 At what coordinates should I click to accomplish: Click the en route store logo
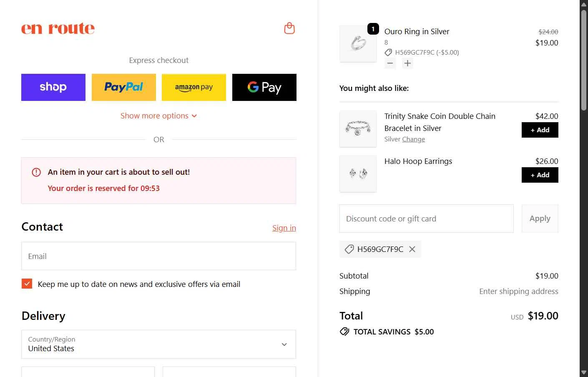[x=58, y=28]
